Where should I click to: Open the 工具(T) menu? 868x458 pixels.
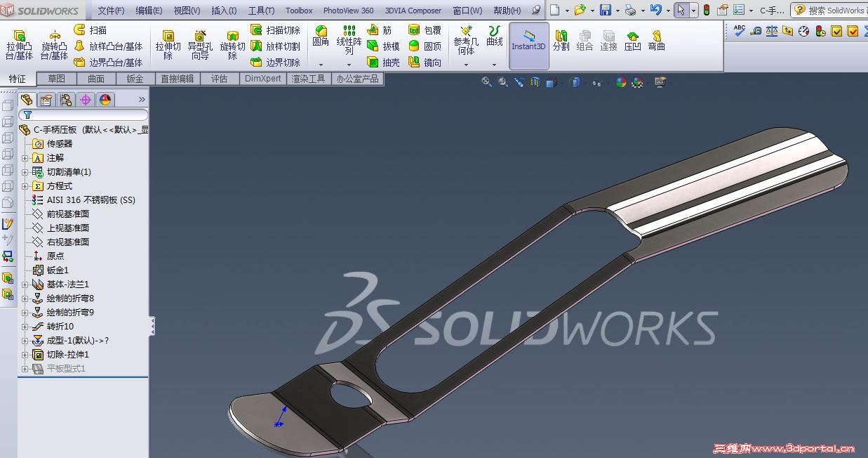point(261,11)
